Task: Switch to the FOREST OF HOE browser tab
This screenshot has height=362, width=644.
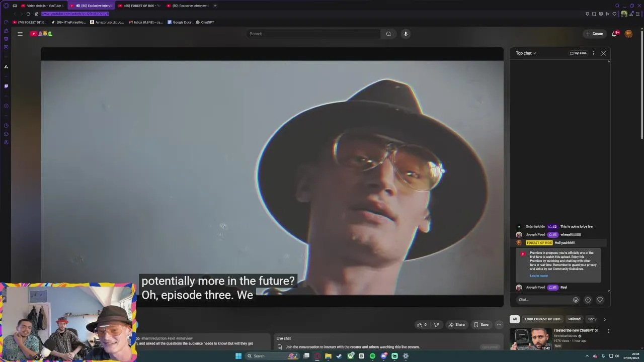Action: (x=139, y=6)
